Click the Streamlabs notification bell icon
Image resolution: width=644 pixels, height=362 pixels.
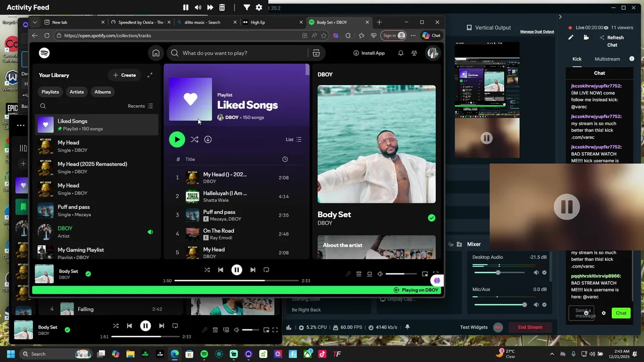pyautogui.click(x=408, y=327)
